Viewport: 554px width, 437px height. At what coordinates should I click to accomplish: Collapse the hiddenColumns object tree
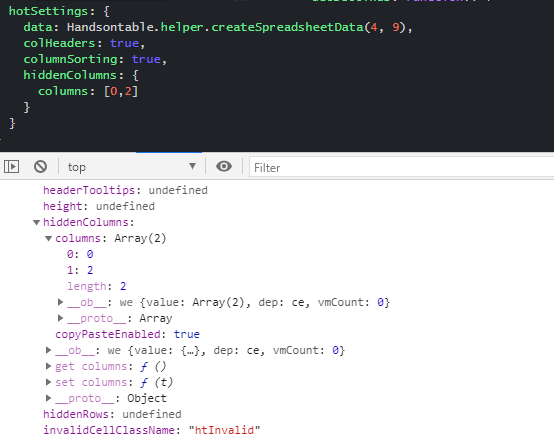pos(36,222)
